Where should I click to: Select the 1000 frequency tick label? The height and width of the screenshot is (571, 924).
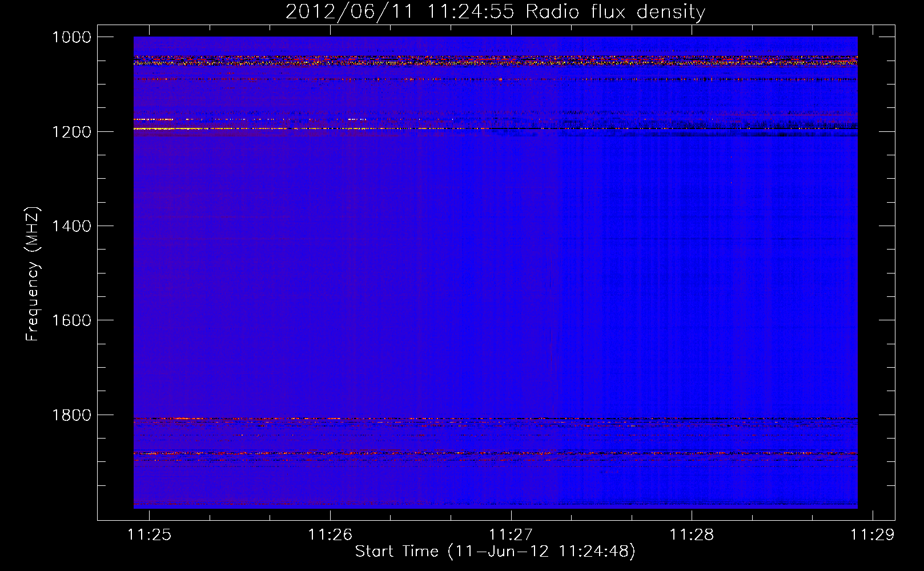tap(71, 37)
